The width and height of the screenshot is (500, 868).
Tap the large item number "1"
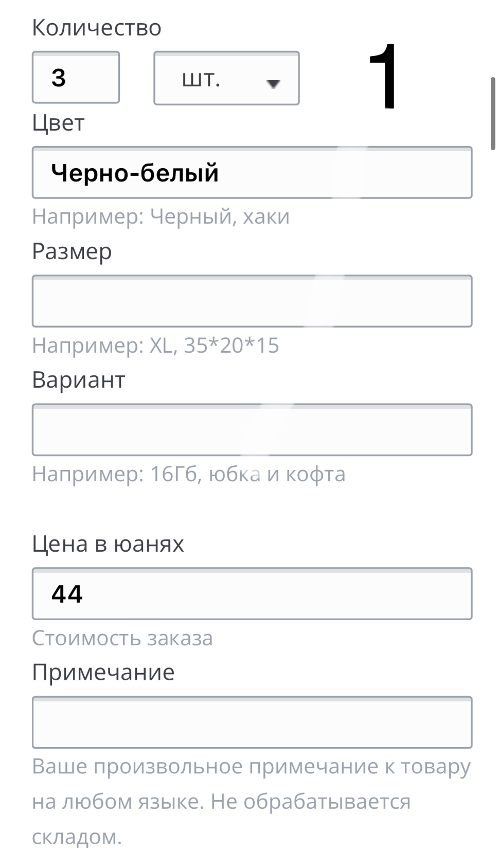click(x=383, y=77)
